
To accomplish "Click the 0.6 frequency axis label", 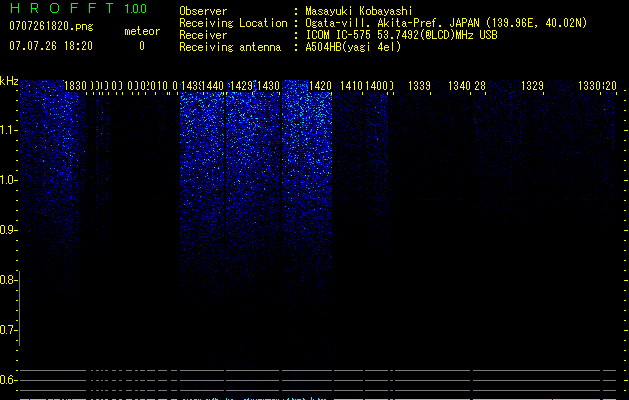I will pos(7,380).
